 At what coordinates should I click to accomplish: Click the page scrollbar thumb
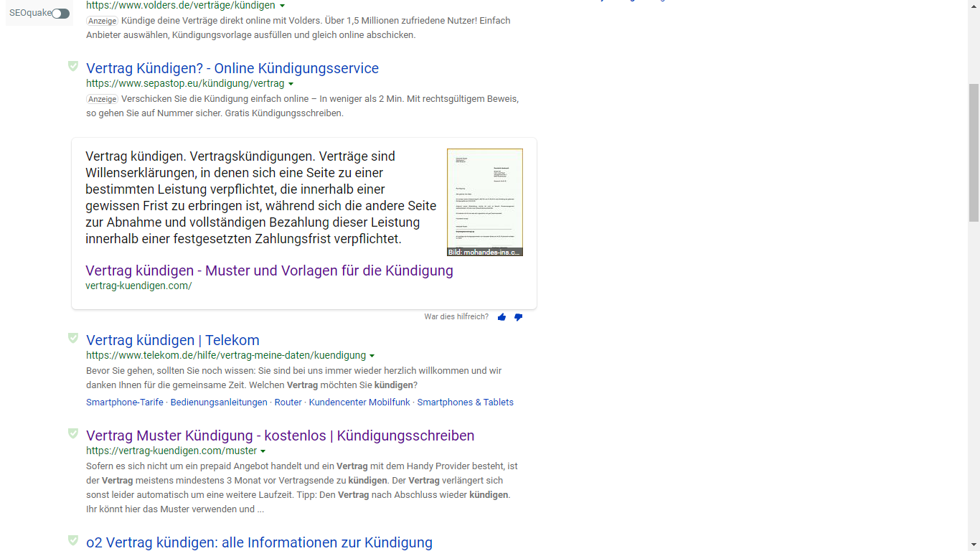click(x=974, y=153)
